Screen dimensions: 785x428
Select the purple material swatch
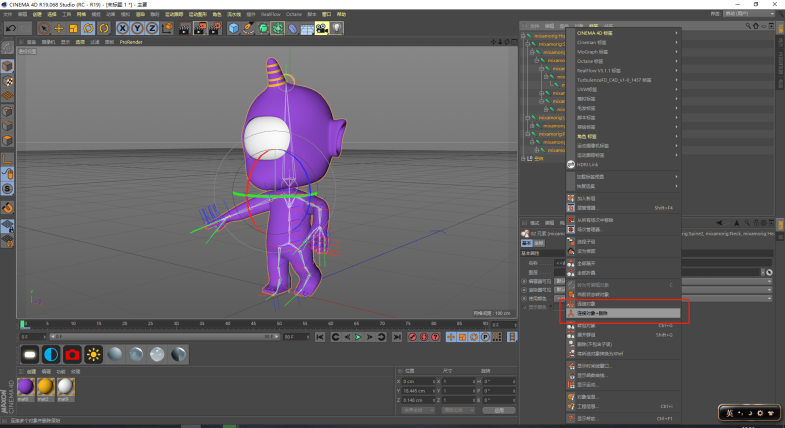click(x=25, y=386)
